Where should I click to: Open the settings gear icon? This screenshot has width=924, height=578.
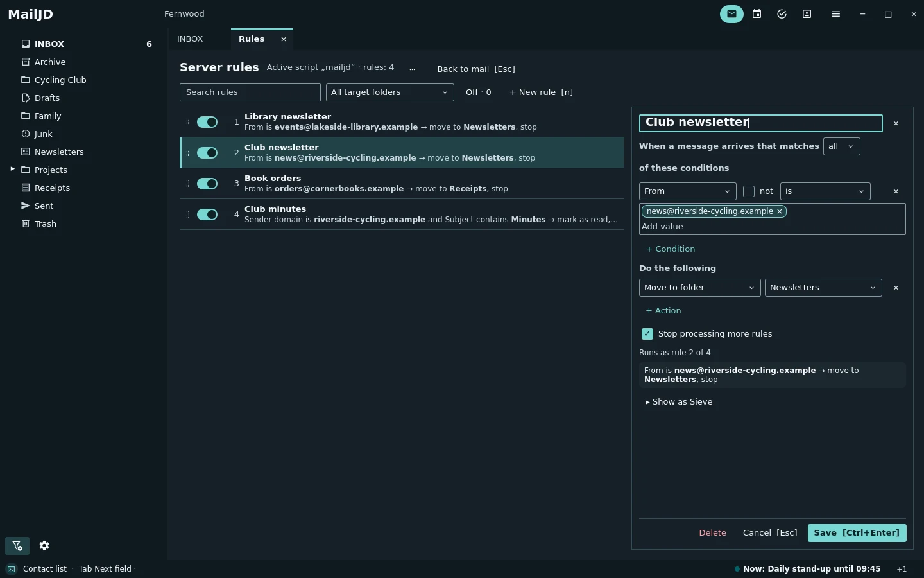(44, 546)
